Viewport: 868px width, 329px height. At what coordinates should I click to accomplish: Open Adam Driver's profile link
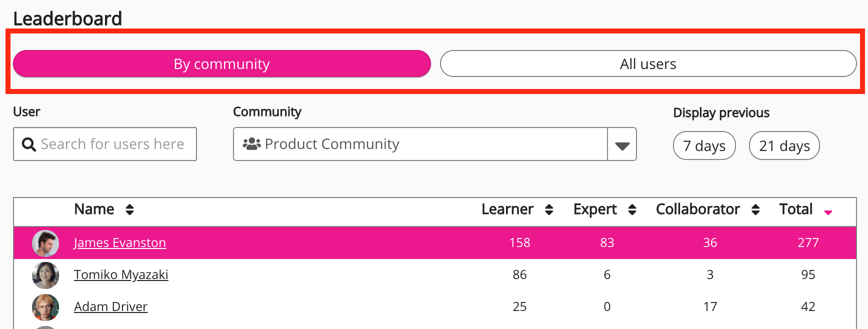(x=110, y=307)
